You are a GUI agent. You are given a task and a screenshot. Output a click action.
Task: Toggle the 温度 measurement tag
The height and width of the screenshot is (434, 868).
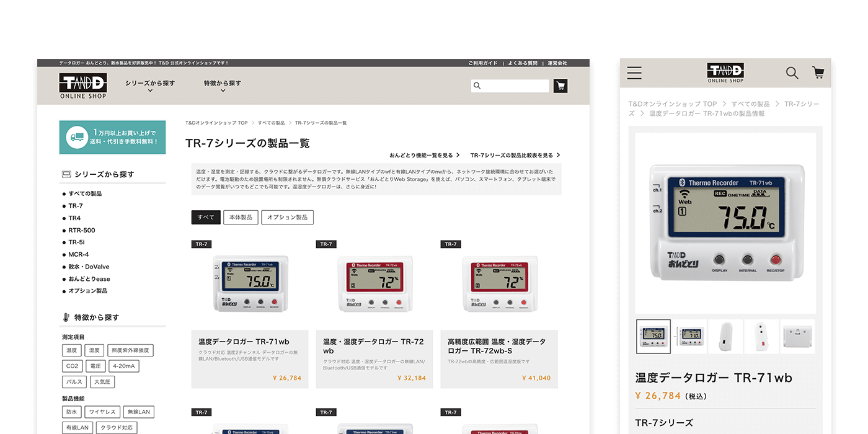pos(72,350)
